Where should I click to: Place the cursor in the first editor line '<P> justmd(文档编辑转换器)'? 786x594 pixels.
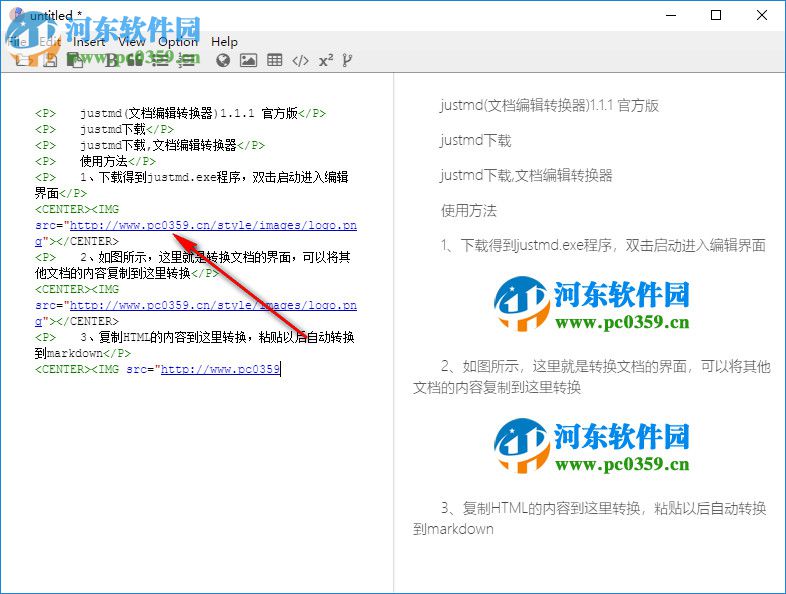pos(180,113)
